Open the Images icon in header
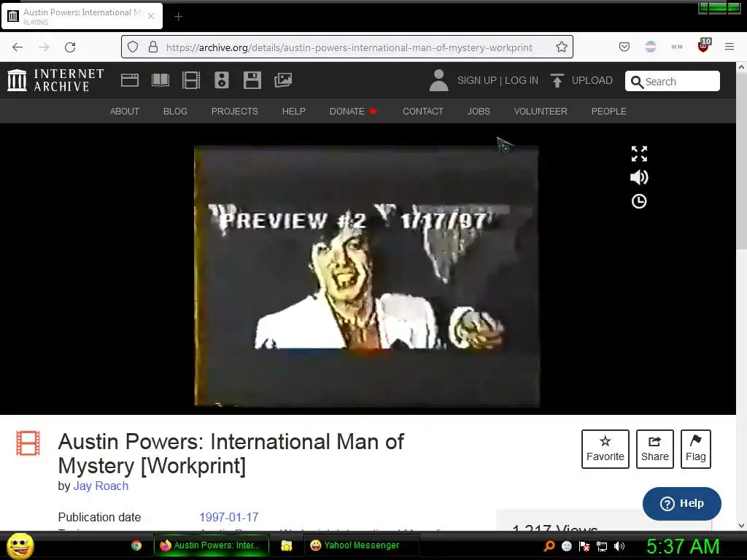The image size is (747, 560). point(283,80)
